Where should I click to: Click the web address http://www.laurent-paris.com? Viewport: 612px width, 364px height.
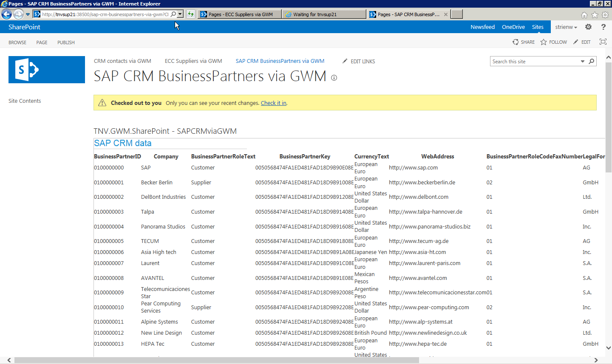pos(425,263)
